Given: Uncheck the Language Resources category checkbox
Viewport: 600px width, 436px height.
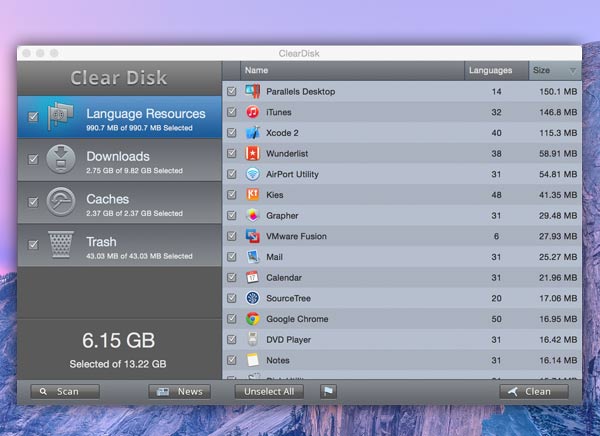Looking at the screenshot, I should [x=33, y=116].
